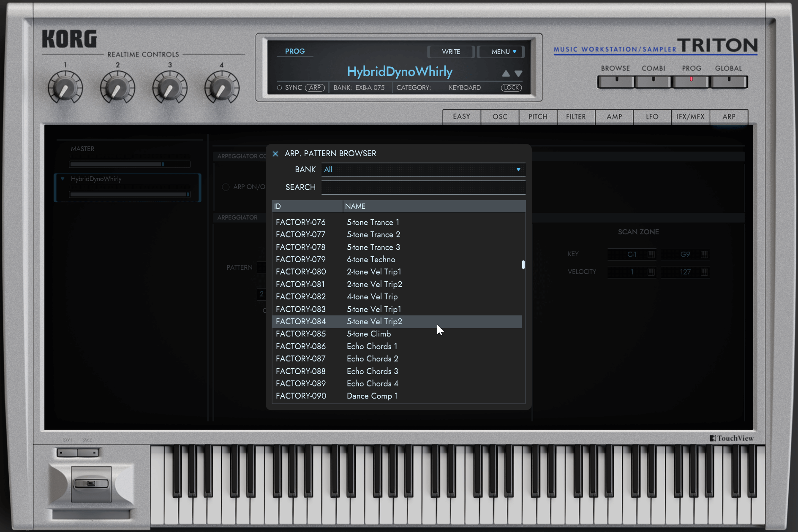798x532 pixels.
Task: Click the MASTER volume slider
Action: coord(130,164)
